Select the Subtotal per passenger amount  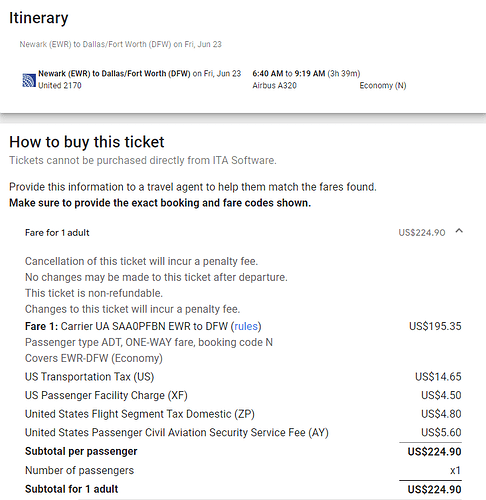pos(434,452)
